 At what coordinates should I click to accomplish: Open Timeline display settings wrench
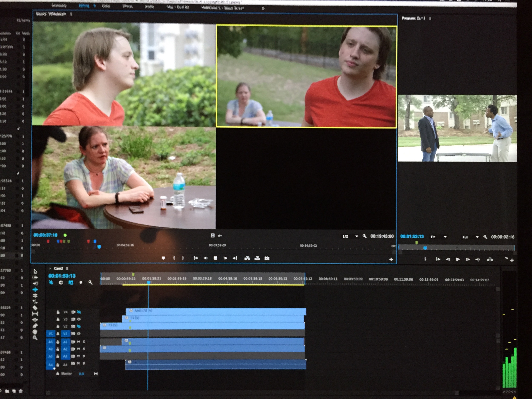click(90, 282)
